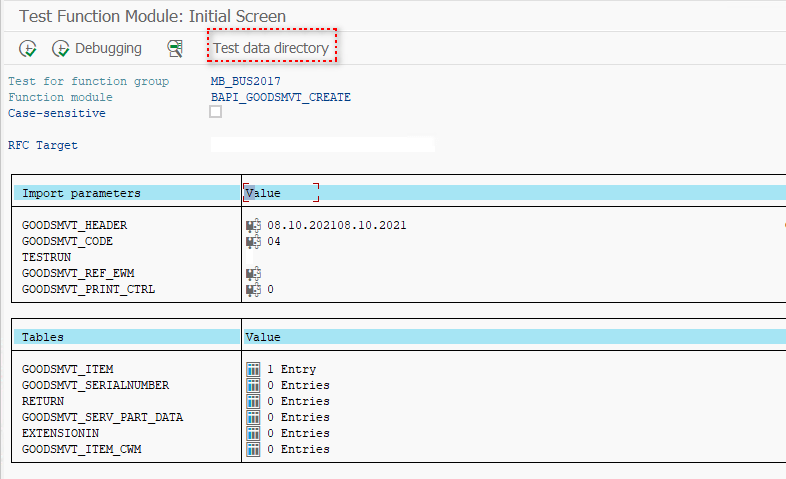Click the RFC Target input field
Screen dimensions: 786x479
point(322,145)
